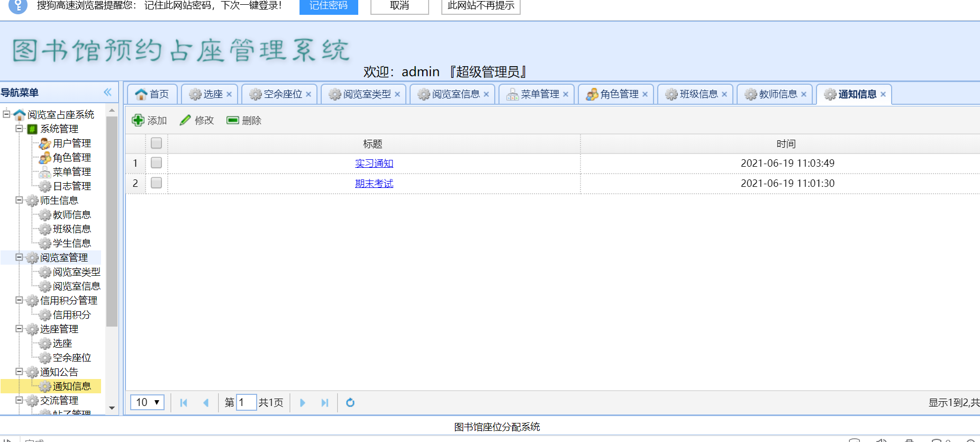Screen dimensions: 980x442
Task: Go to last page arrow icon
Action: click(x=324, y=403)
